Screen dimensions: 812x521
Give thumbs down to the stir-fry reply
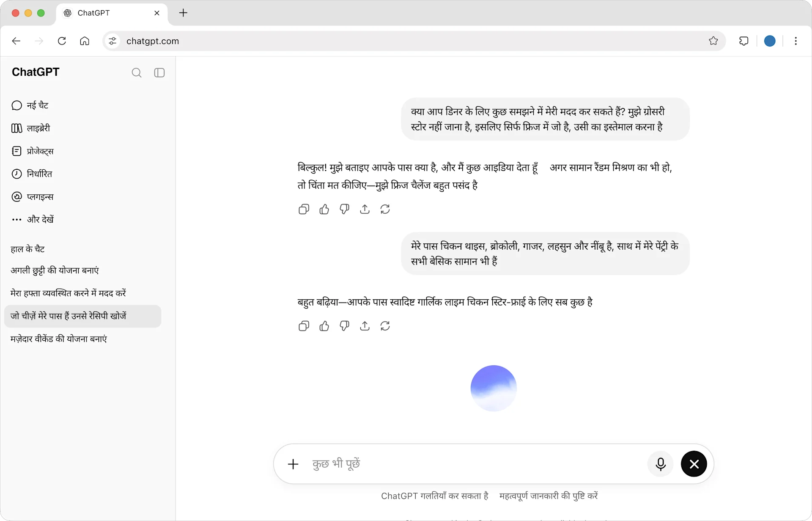344,326
